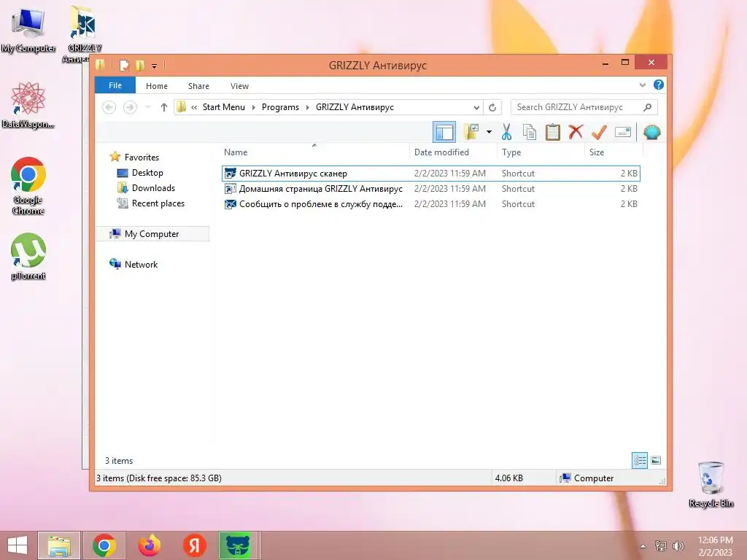Screen dimensions: 747x560
Task: Open the Share ribbon tab
Action: [198, 86]
